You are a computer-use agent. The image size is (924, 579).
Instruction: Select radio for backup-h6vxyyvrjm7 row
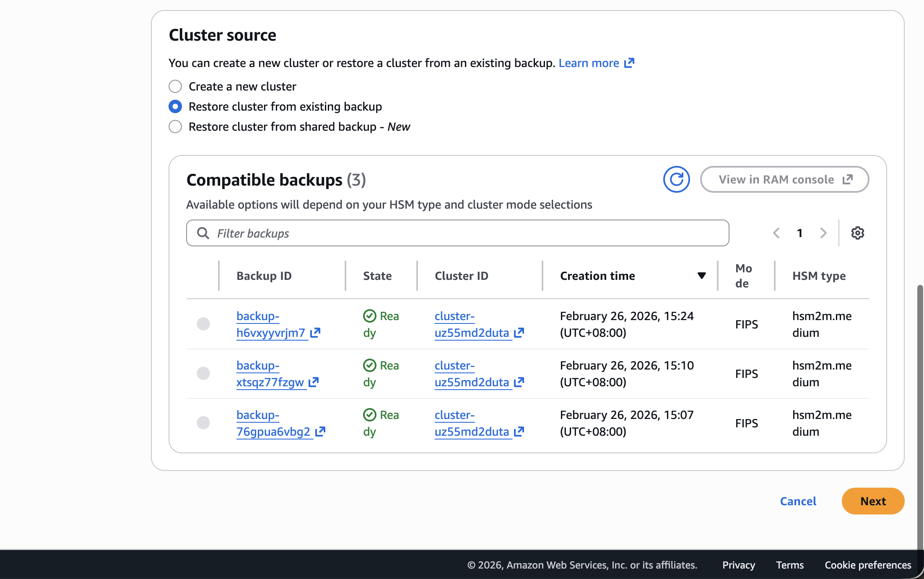(x=203, y=324)
